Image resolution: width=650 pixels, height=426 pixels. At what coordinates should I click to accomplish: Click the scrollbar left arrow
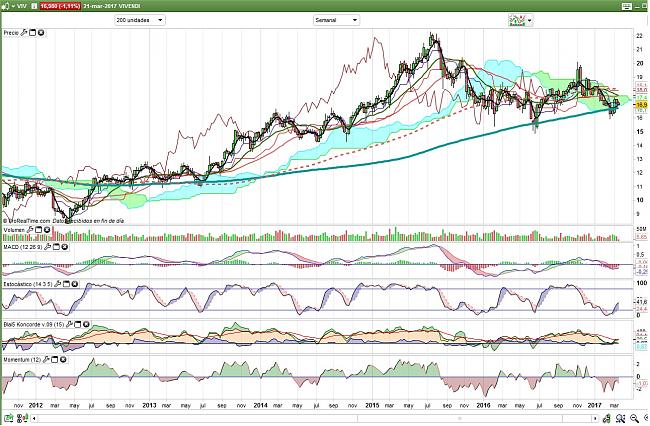34,419
